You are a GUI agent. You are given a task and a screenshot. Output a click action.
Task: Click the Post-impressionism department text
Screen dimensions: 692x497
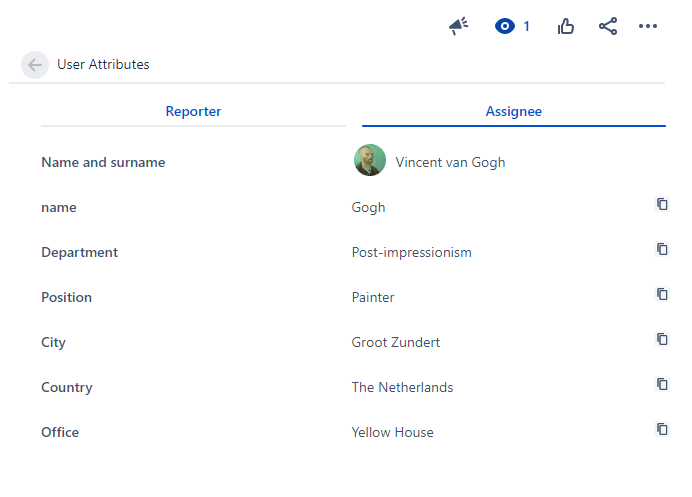411,253
